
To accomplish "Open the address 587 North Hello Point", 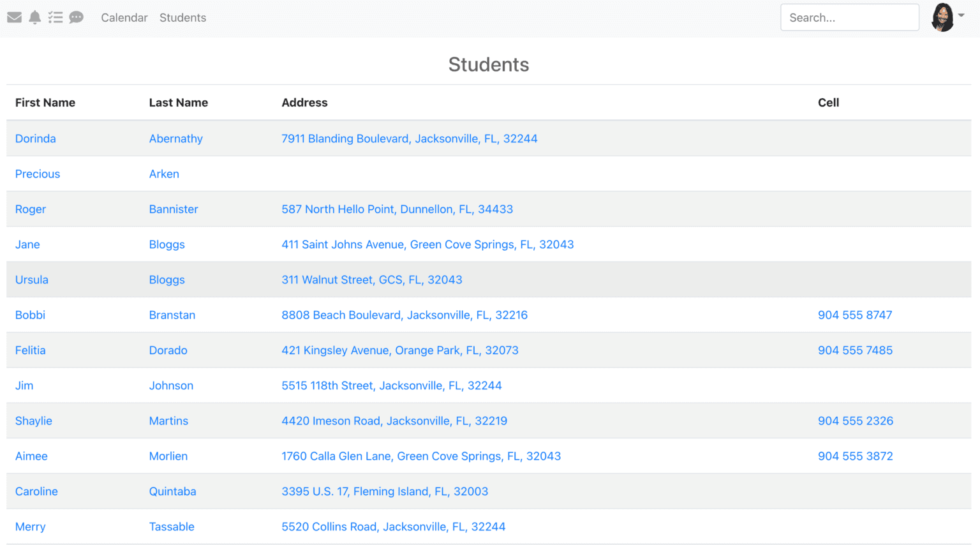I will [x=397, y=209].
